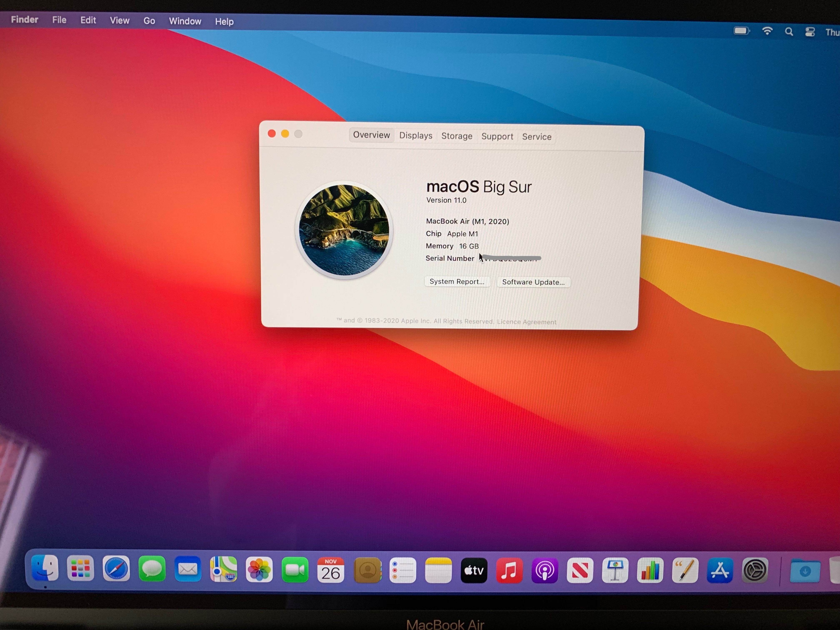The image size is (840, 630).
Task: Click Calendar icon showing Nov 26
Action: click(330, 570)
